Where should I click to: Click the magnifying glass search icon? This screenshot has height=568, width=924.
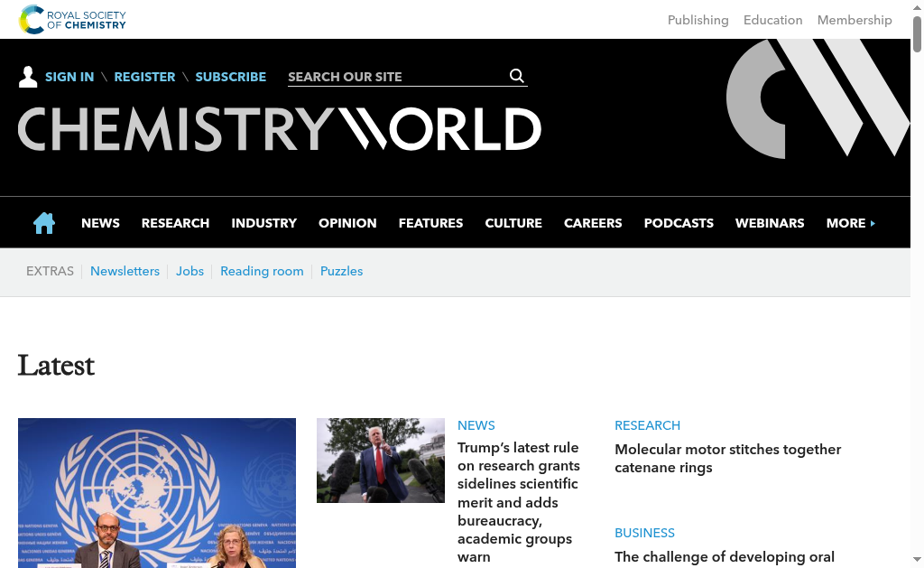tap(517, 76)
